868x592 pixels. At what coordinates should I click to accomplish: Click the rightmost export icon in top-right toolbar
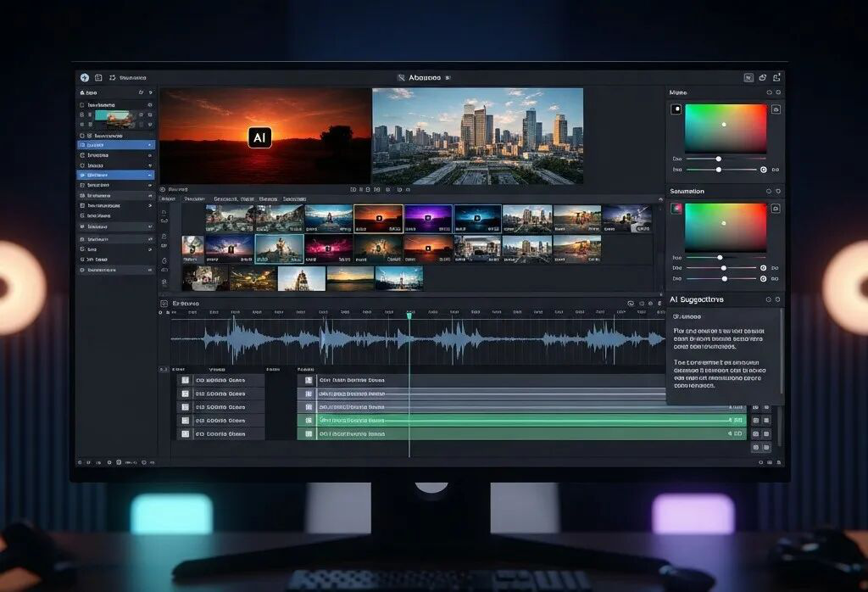[776, 77]
